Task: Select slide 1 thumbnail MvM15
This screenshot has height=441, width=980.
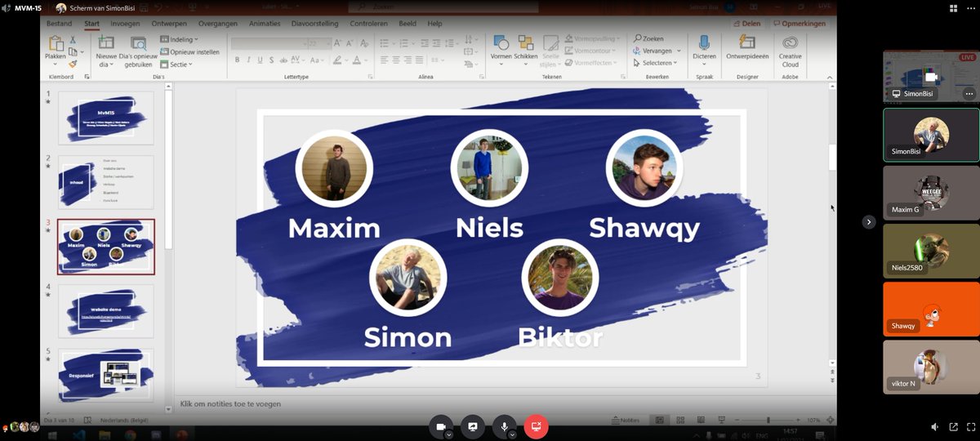Action: (x=106, y=118)
